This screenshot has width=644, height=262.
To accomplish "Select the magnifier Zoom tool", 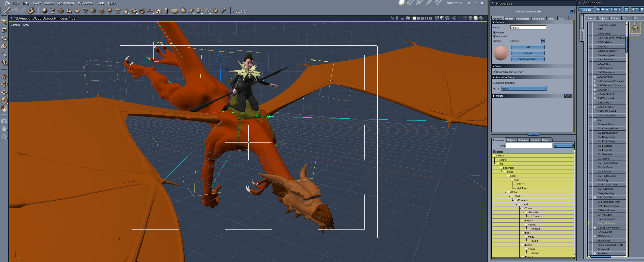I will coord(4,137).
